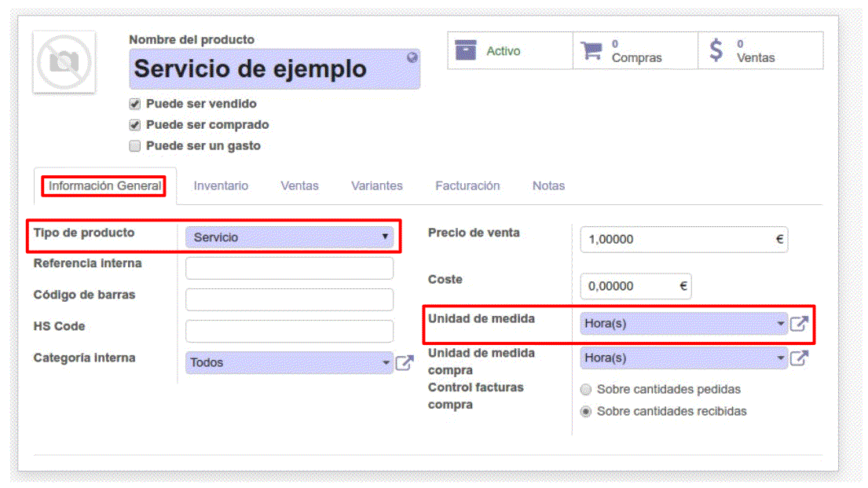
Task: Open external link for Unidad de medida
Action: pyautogui.click(x=799, y=323)
